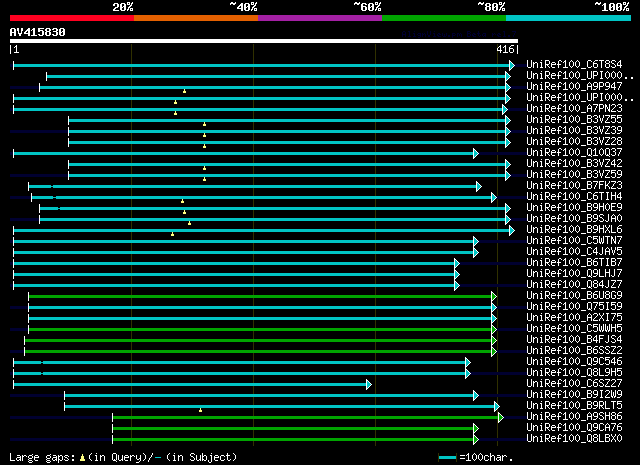The width and height of the screenshot is (640, 465).
Task: Select the query name AV415830
Action: pyautogui.click(x=38, y=32)
